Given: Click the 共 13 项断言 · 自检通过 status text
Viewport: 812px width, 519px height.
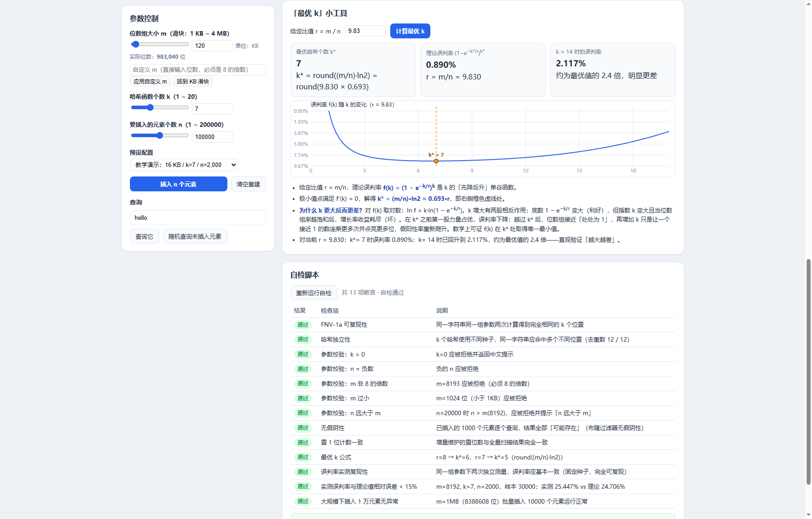Looking at the screenshot, I should (373, 292).
